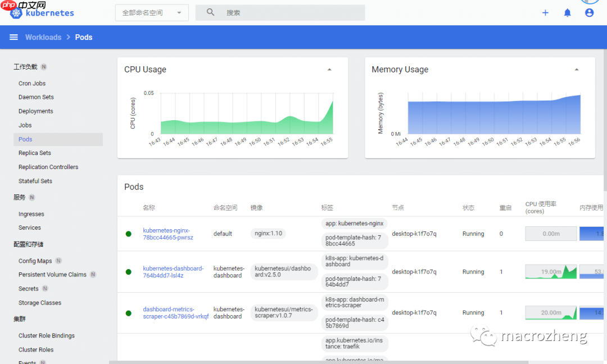Open the kubernetes-nginx pod link

(x=167, y=234)
